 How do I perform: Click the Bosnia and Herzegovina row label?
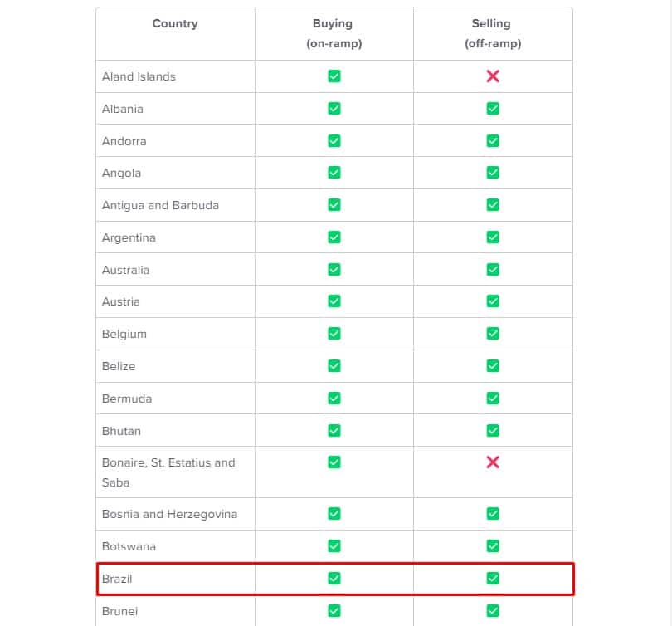pos(169,514)
